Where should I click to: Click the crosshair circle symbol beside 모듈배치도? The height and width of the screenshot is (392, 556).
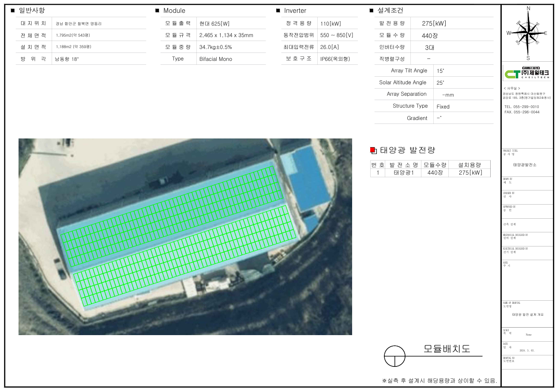click(x=394, y=356)
